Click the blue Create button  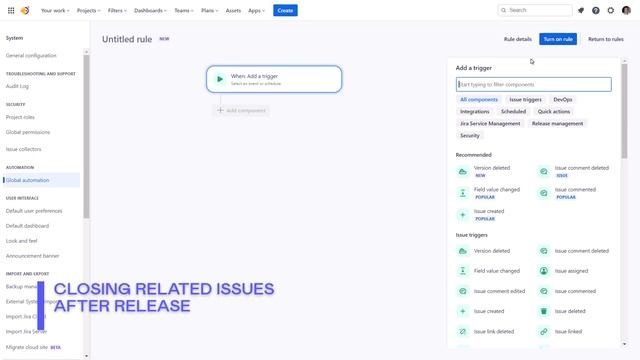[x=285, y=11]
